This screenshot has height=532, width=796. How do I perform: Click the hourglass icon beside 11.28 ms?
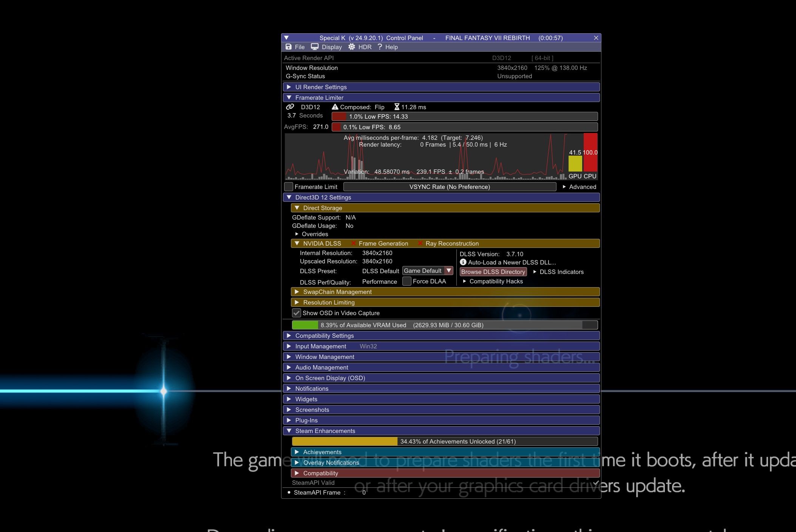point(397,107)
